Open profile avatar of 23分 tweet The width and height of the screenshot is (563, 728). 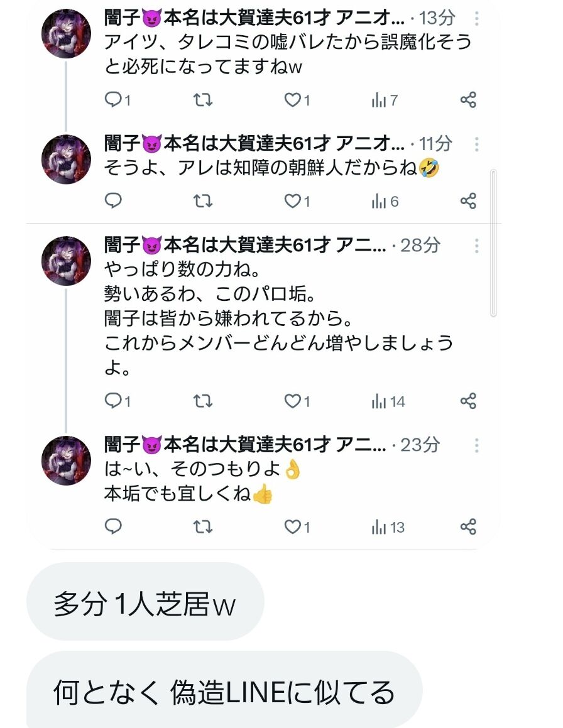coord(67,460)
